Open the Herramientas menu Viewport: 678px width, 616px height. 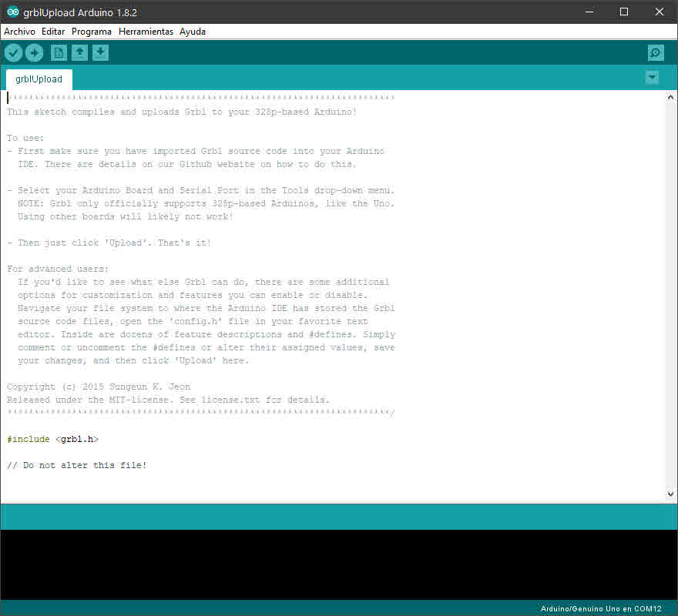click(146, 32)
